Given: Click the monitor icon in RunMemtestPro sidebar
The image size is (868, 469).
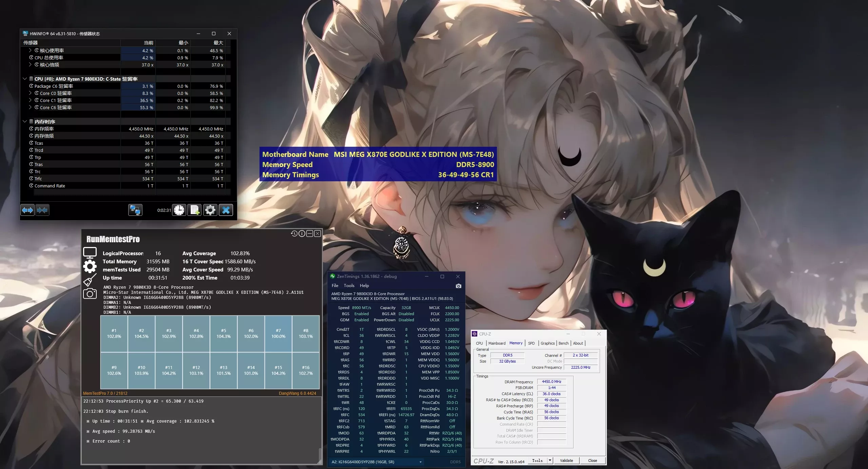Looking at the screenshot, I should (x=90, y=252).
